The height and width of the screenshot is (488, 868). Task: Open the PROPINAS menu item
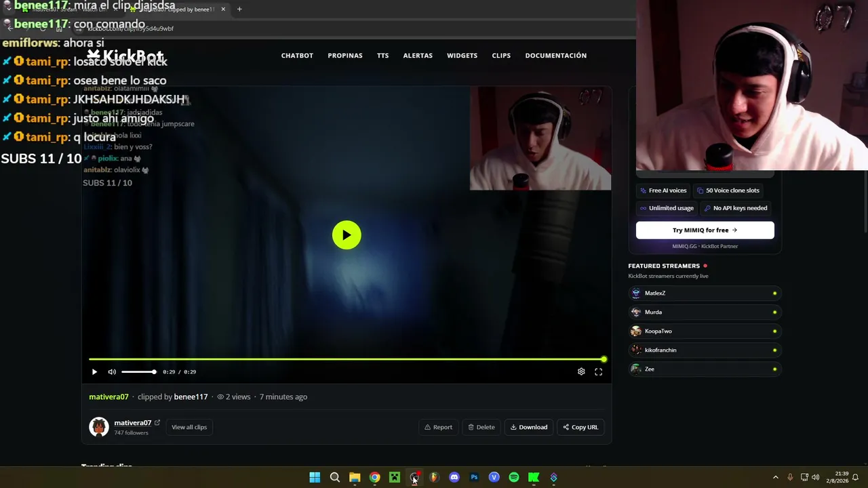point(345,56)
